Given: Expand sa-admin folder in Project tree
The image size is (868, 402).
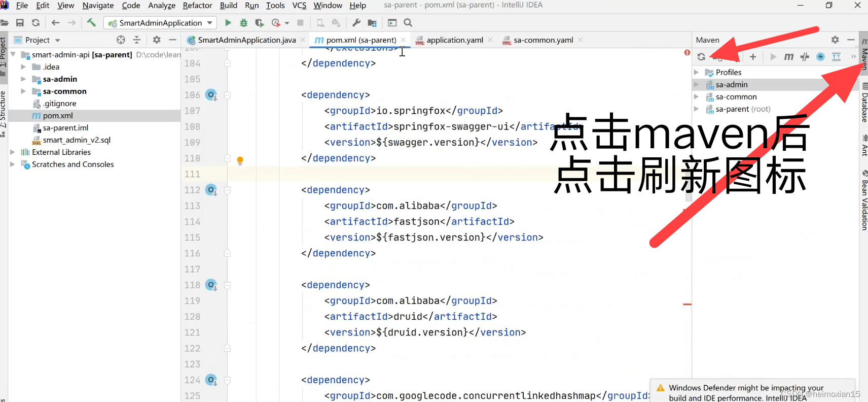Looking at the screenshot, I should (x=23, y=79).
